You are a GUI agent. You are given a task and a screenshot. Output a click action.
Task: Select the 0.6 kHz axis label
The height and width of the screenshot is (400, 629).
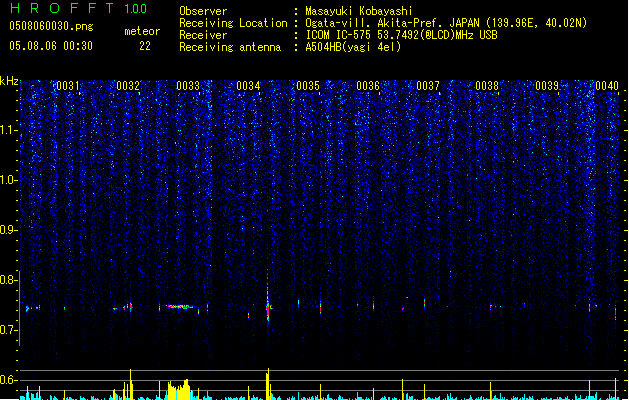(x=9, y=380)
